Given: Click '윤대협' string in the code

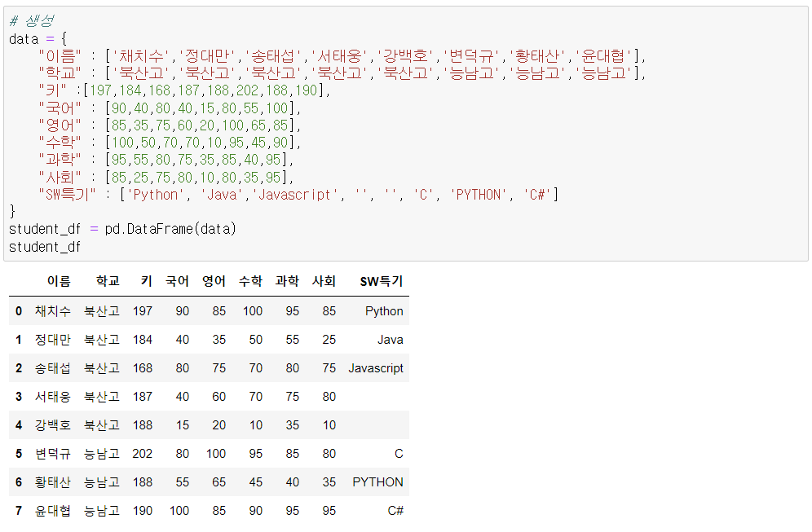Looking at the screenshot, I should (x=603, y=56).
